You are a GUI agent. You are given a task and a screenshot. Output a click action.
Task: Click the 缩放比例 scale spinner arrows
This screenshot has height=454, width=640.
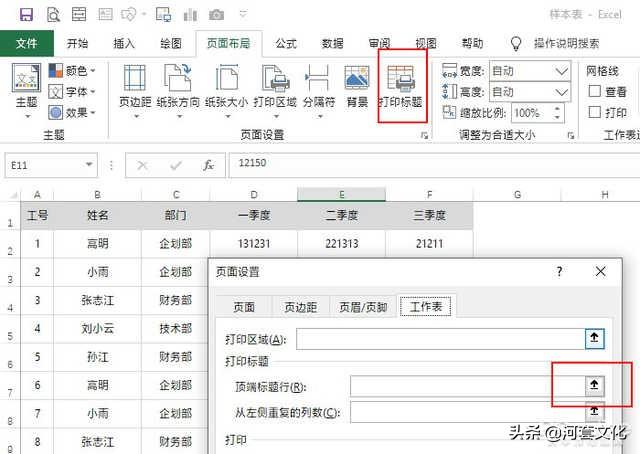(x=557, y=113)
